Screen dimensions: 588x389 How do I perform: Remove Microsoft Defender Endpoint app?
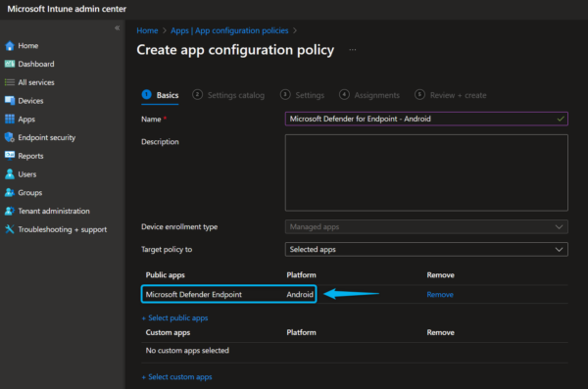pyautogui.click(x=440, y=295)
